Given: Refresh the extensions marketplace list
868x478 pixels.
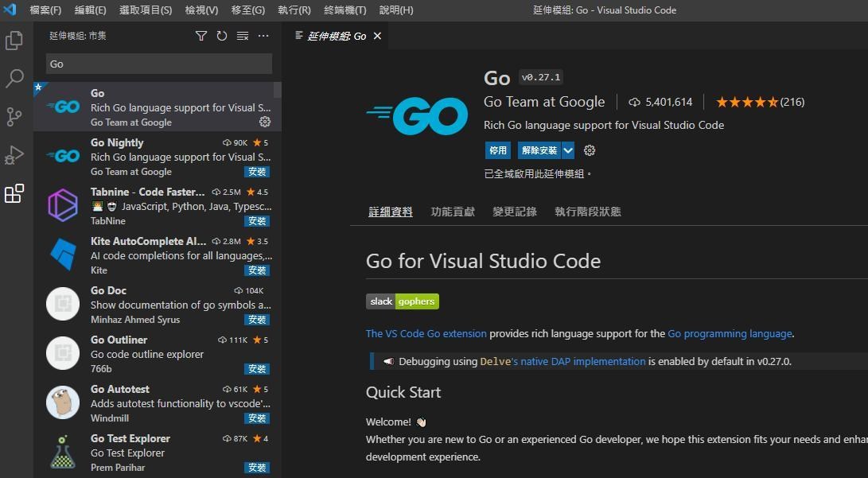Looking at the screenshot, I should click(x=222, y=36).
